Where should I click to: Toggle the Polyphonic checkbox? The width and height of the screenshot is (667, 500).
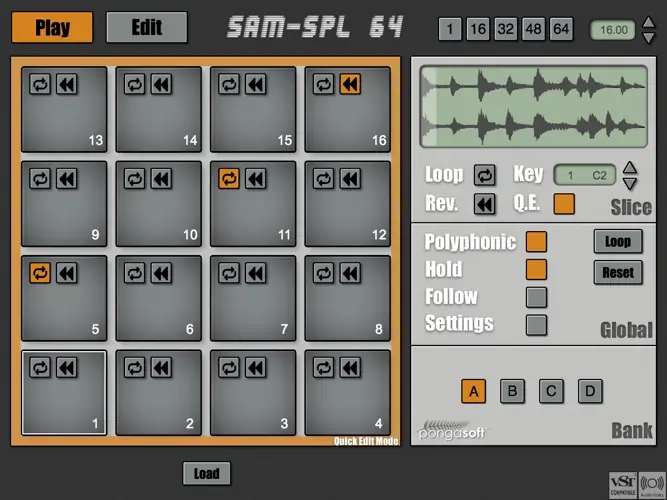pos(537,242)
